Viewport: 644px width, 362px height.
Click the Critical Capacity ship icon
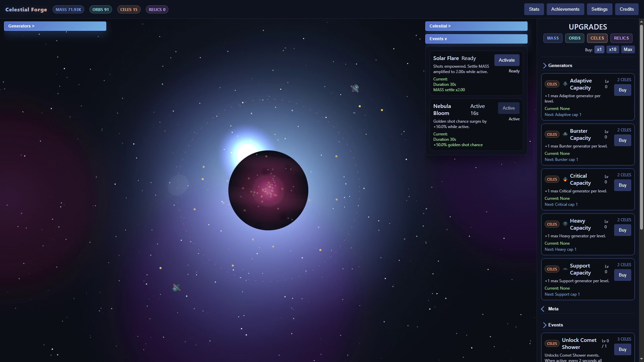pos(565,179)
